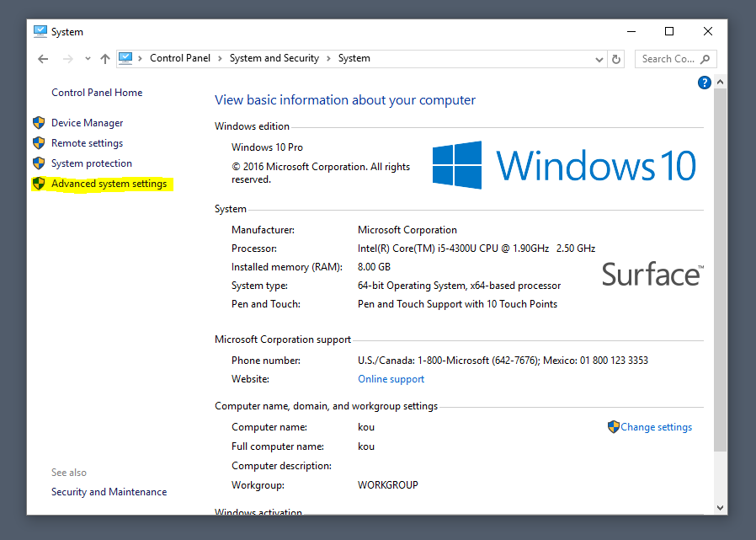Viewport: 756px width, 540px height.
Task: Go up one level with up arrow
Action: tap(105, 59)
